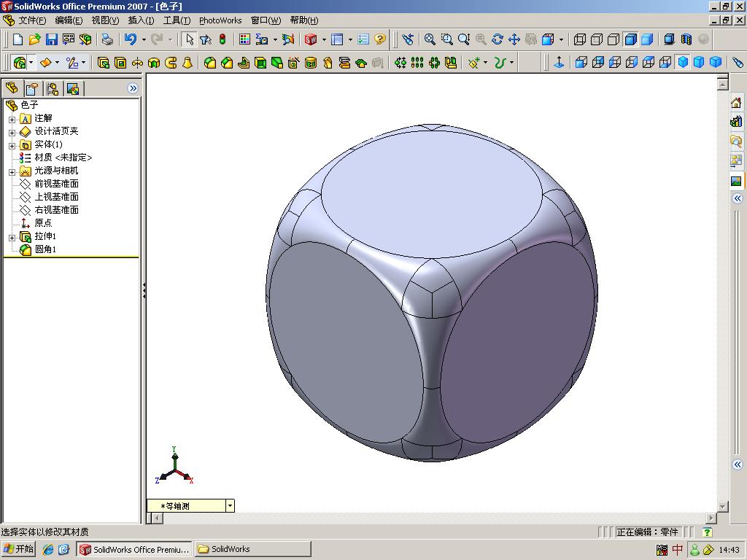Activate SolidWorks Office Premiu... taskbar button

[x=134, y=549]
